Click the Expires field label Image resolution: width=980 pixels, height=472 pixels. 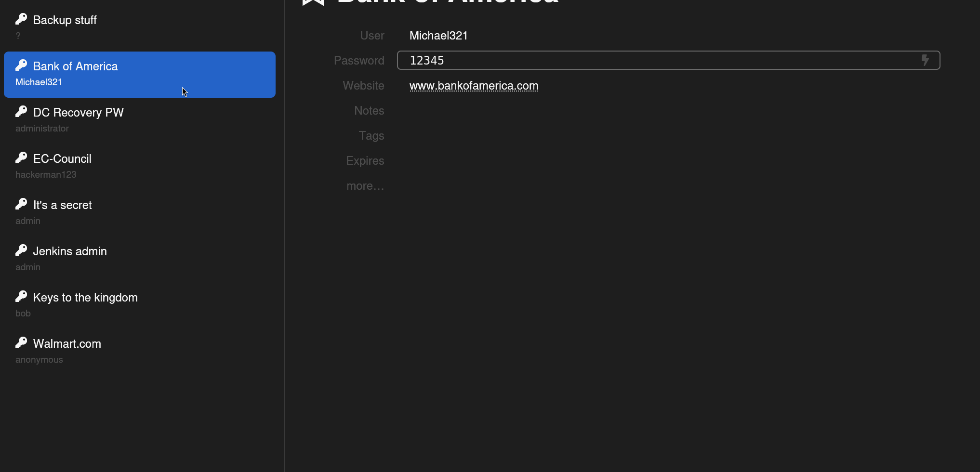point(365,161)
